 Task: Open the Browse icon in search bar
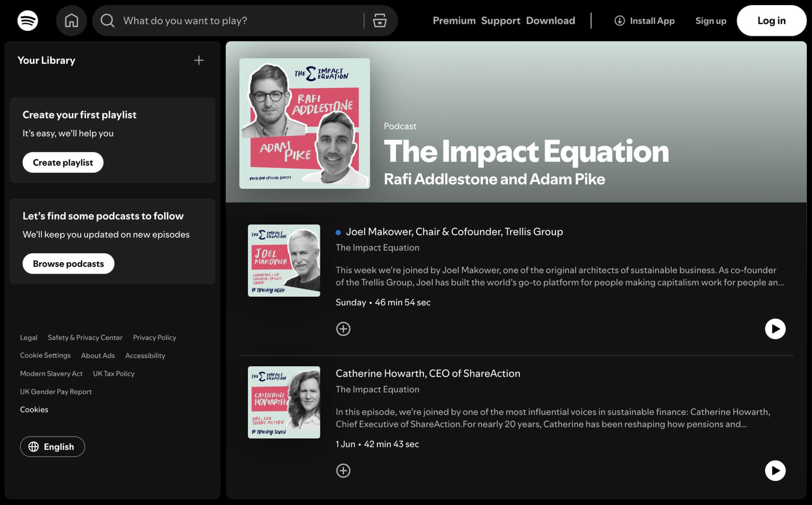(x=379, y=20)
